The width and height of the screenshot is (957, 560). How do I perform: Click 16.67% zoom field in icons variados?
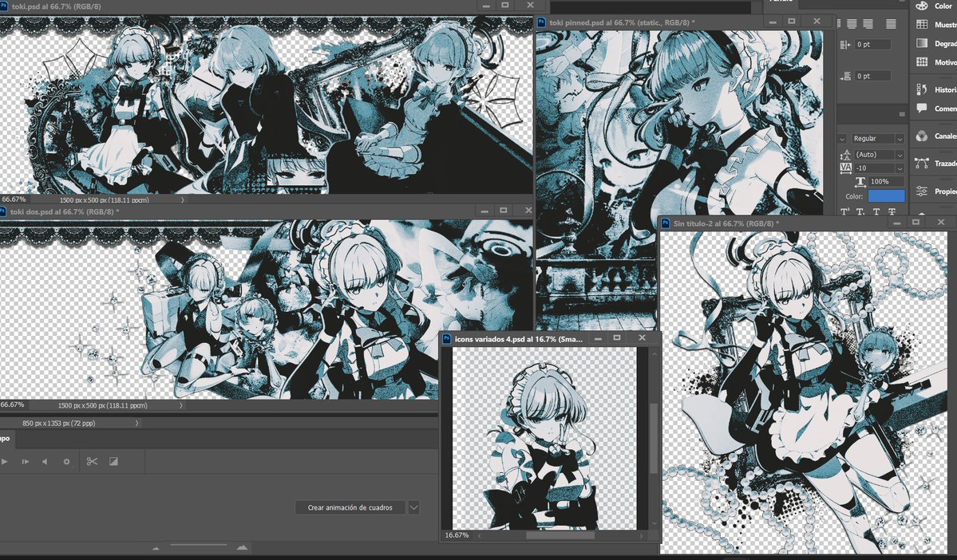point(457,535)
